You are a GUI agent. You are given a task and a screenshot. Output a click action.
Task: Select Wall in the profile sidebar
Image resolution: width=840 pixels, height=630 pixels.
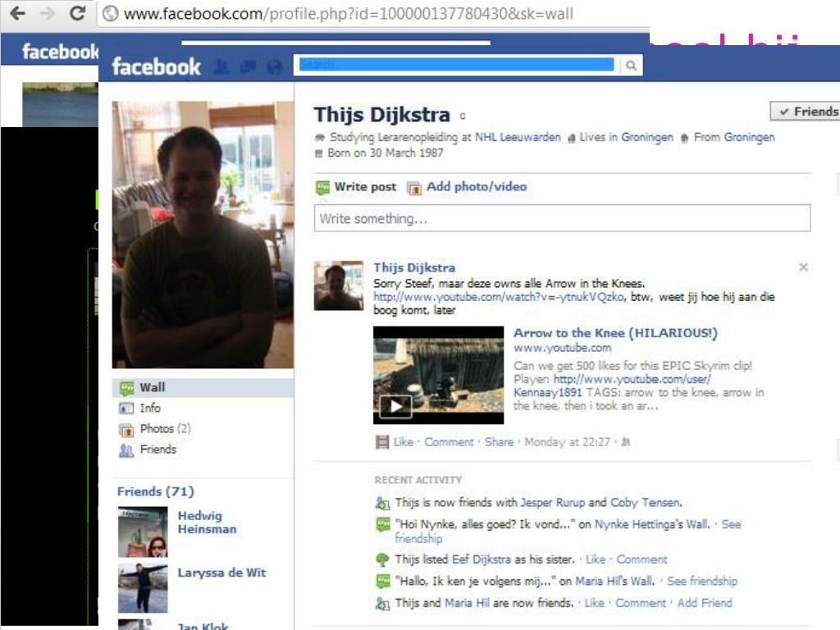coord(203,387)
